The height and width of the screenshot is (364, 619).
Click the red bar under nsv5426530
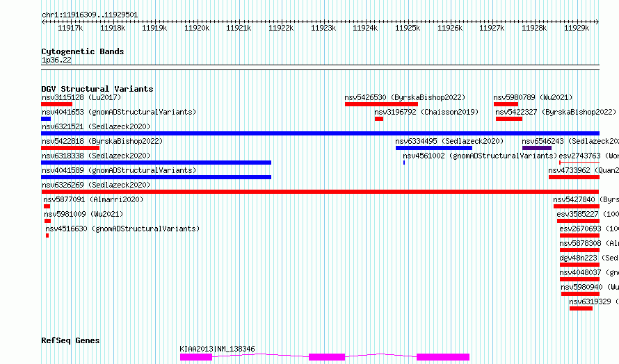point(381,104)
